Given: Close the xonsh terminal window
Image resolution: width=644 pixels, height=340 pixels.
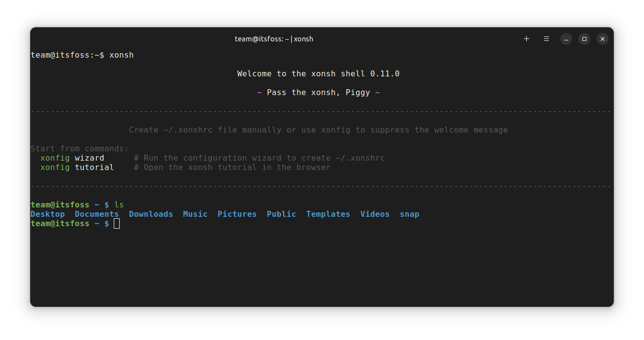Looking at the screenshot, I should (x=603, y=39).
